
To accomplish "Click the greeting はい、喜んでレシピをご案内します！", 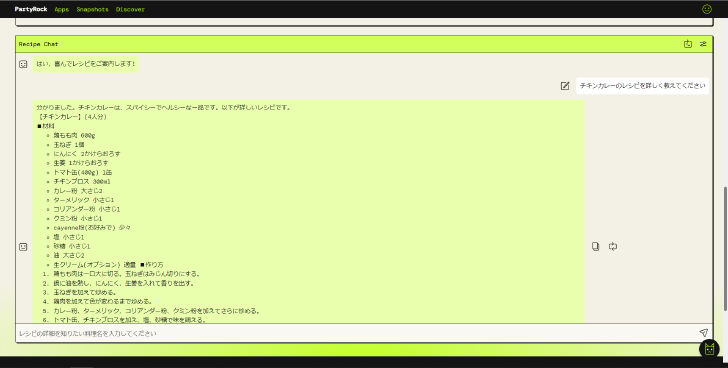I will pyautogui.click(x=86, y=64).
